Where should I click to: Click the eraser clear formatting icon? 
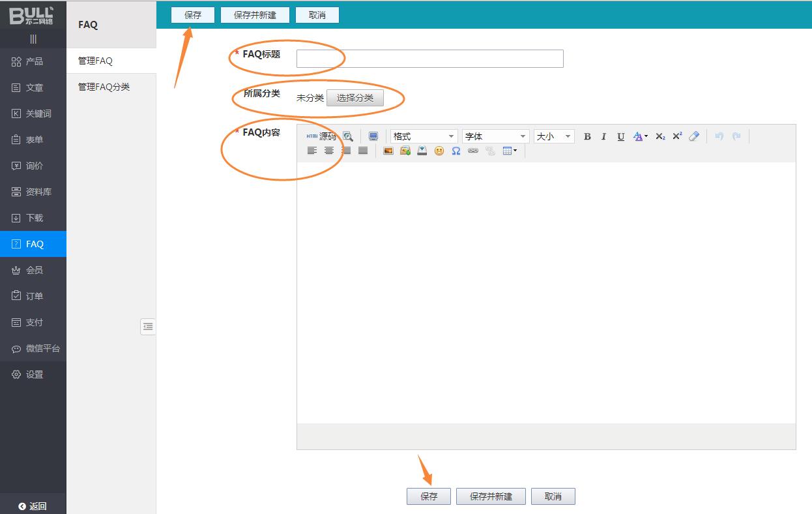(x=694, y=136)
